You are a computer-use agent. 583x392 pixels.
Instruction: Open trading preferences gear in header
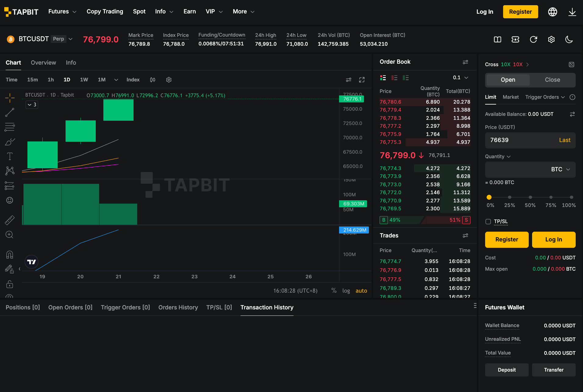click(551, 39)
